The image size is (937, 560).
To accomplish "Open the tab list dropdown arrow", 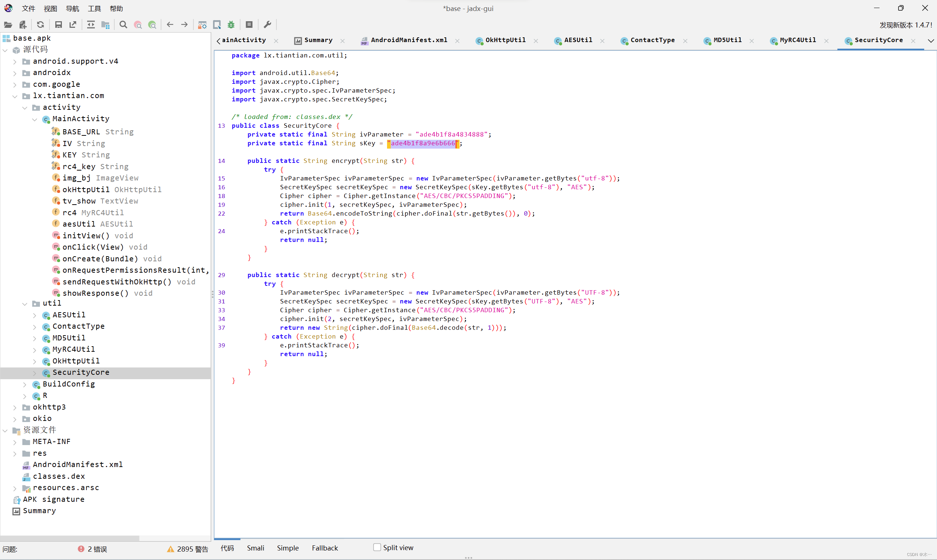I will (x=930, y=41).
